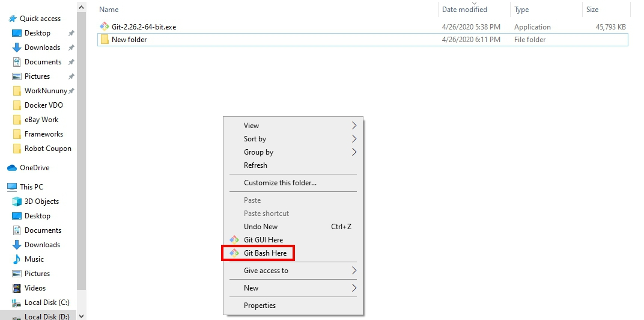Click the Frameworks folder icon
644x320 pixels.
click(17, 134)
